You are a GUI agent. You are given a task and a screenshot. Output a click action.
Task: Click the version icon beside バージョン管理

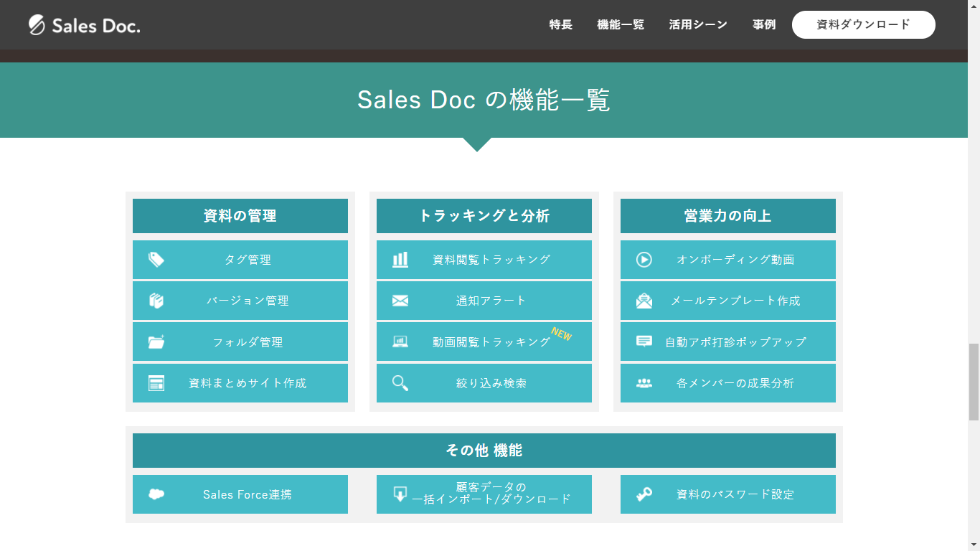coord(156,301)
